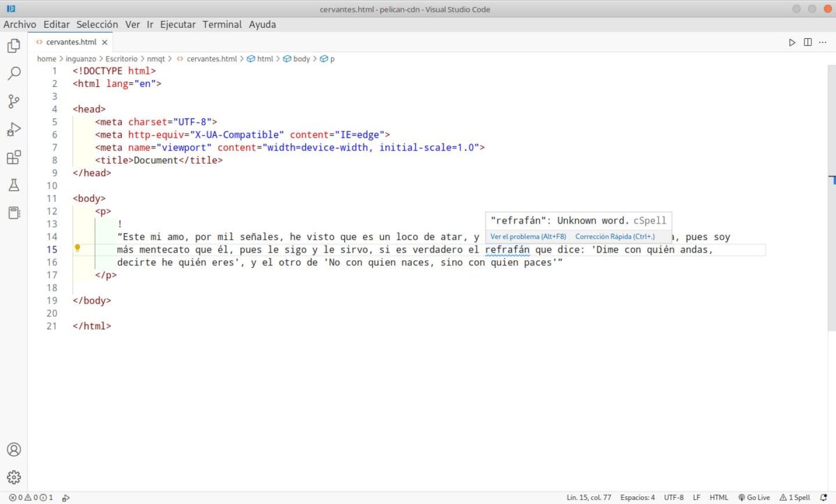Open the problems errors and warnings indicator
836x504 pixels.
pos(31,498)
